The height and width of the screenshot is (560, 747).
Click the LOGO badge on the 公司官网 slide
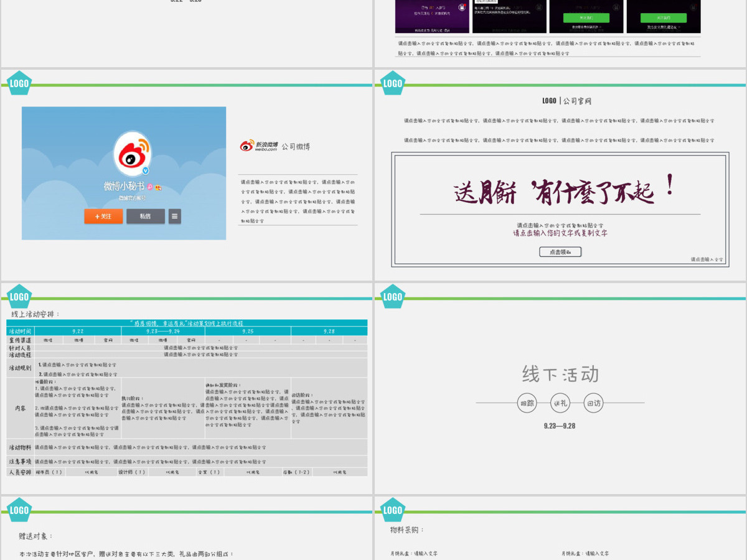click(x=393, y=83)
